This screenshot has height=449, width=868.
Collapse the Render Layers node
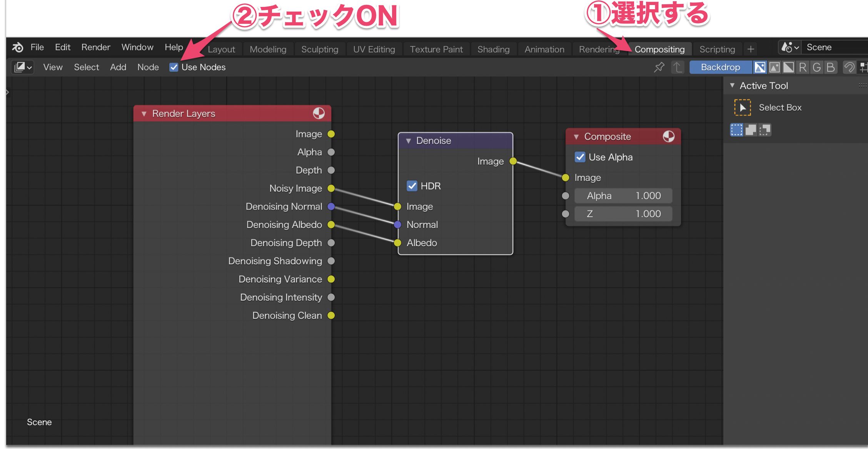144,114
